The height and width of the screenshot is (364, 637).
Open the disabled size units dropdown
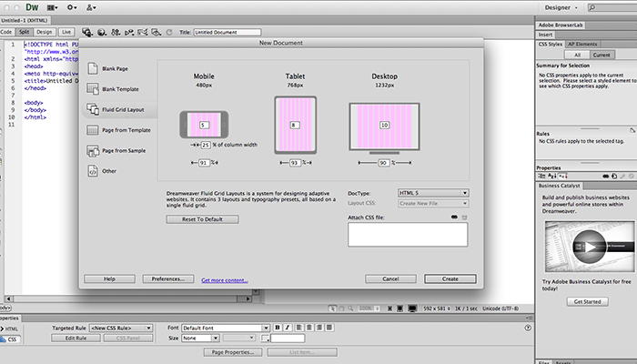pos(239,338)
